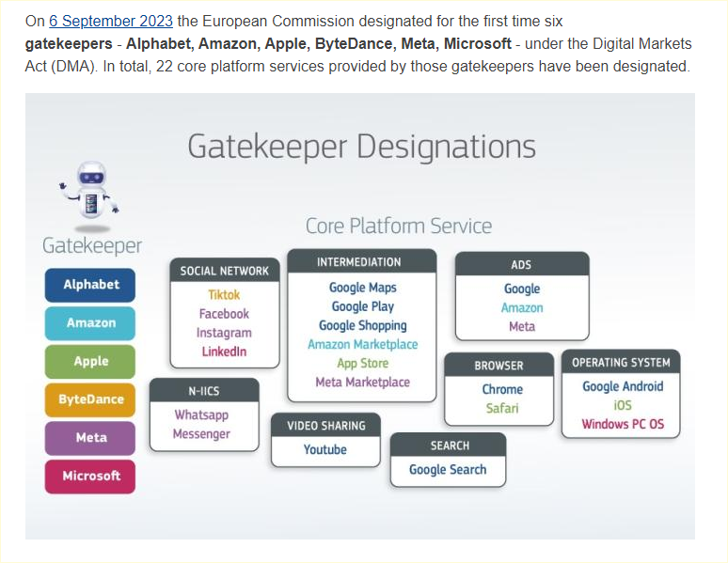Click Google Shopping in the Intermediation card
Screen dimensions: 728x563
click(363, 326)
